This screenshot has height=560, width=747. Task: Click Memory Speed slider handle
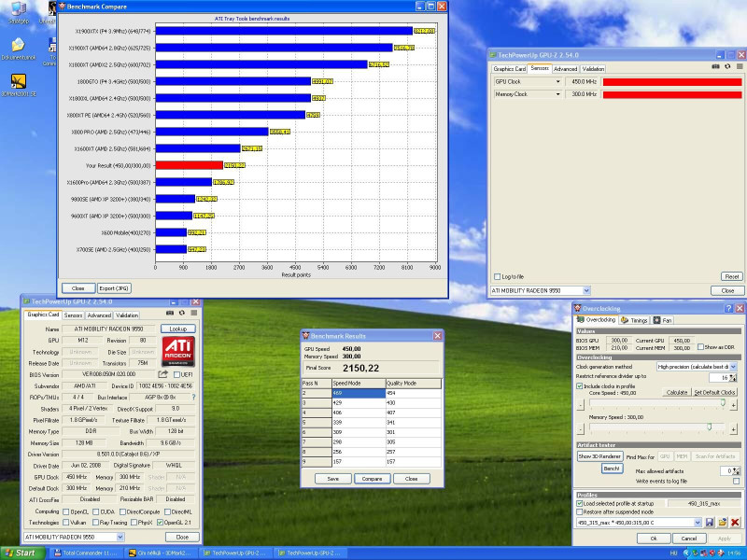[709, 427]
